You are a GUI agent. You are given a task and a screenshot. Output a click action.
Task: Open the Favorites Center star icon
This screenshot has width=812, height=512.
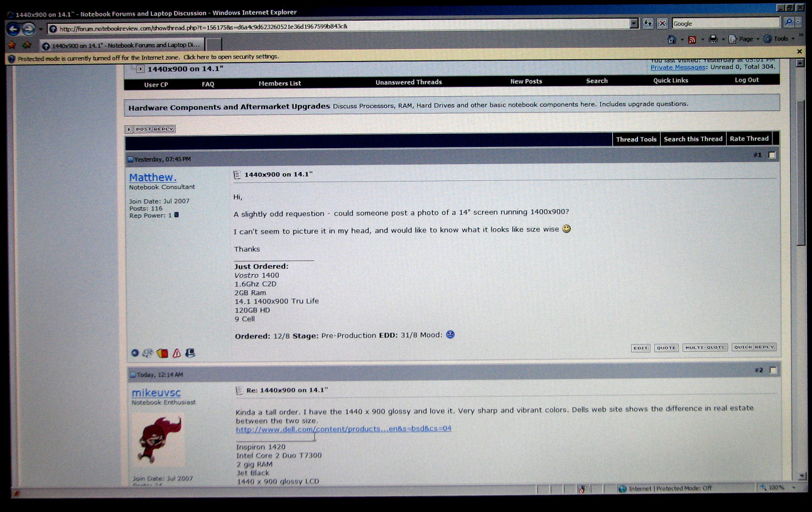coord(11,45)
